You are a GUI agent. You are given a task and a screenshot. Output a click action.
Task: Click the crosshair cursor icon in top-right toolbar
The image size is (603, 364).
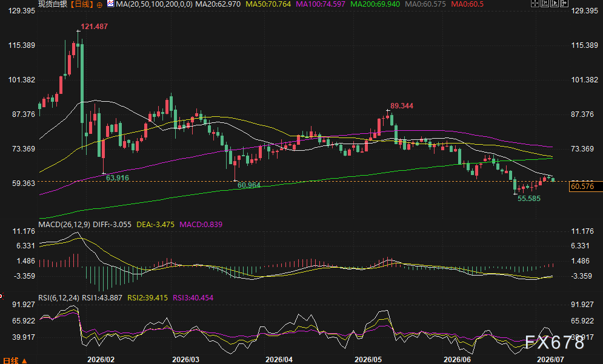[x=535, y=4]
